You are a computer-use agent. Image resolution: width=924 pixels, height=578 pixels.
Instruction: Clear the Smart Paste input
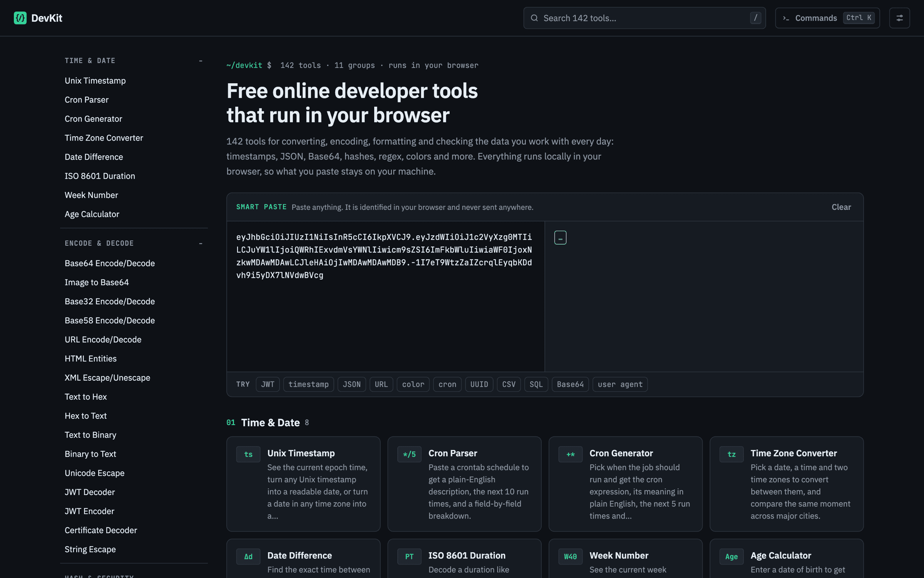[x=841, y=207]
